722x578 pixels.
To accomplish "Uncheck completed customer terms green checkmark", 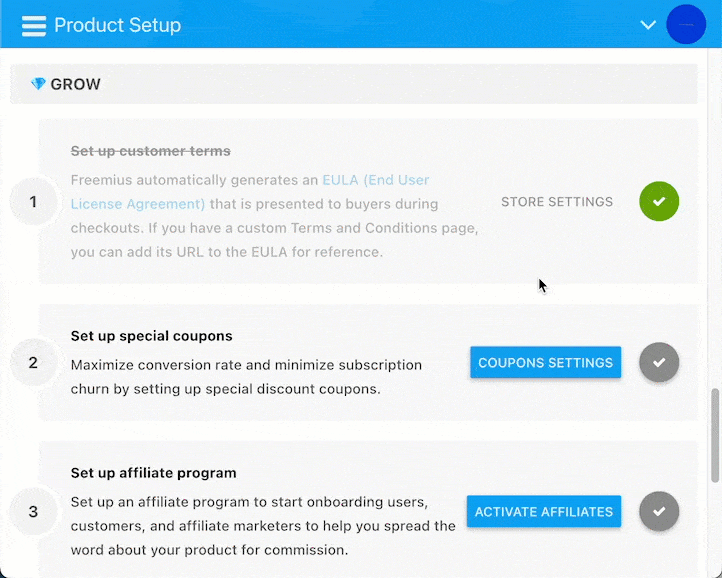I will pyautogui.click(x=659, y=201).
